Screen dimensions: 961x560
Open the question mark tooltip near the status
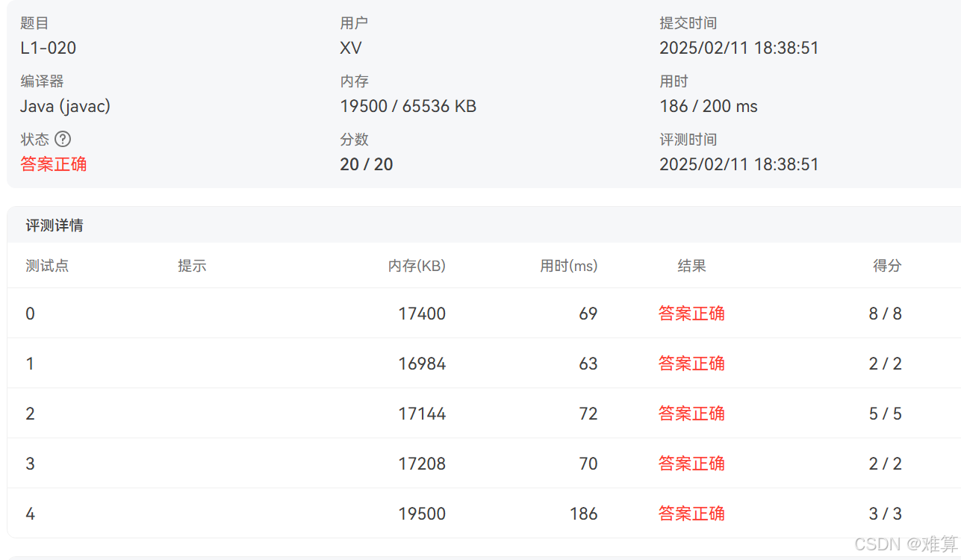63,139
